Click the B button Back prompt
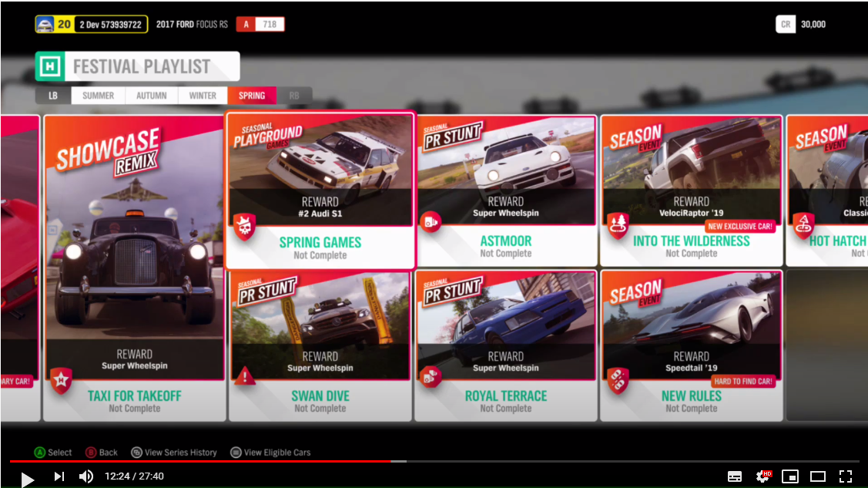 pyautogui.click(x=102, y=453)
